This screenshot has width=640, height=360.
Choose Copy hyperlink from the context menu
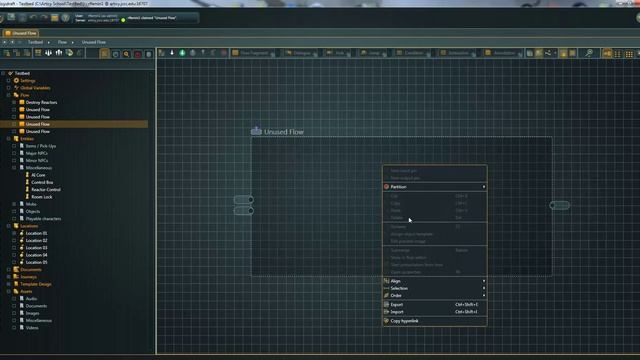435,321
